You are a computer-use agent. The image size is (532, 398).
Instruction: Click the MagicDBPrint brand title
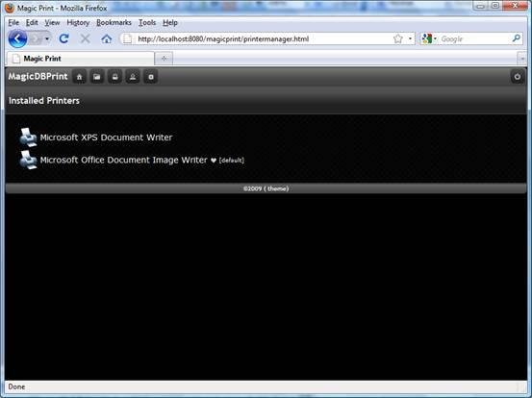tap(38, 77)
